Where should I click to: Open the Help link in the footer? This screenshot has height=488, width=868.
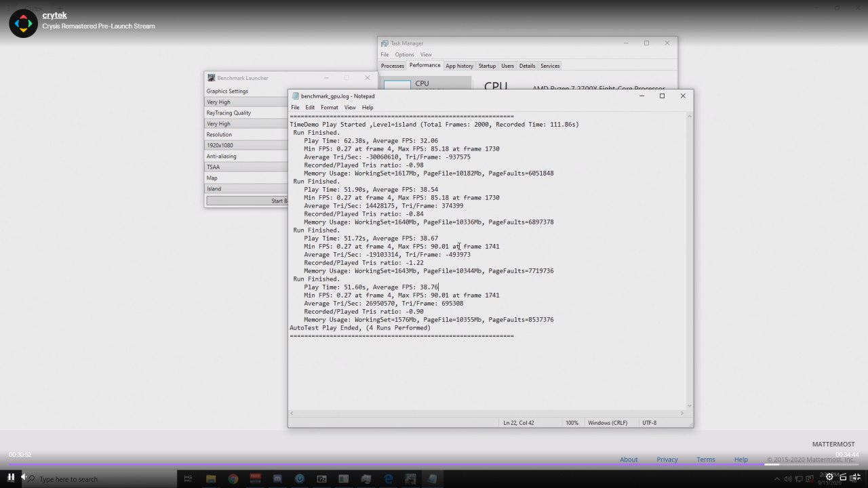pyautogui.click(x=741, y=459)
